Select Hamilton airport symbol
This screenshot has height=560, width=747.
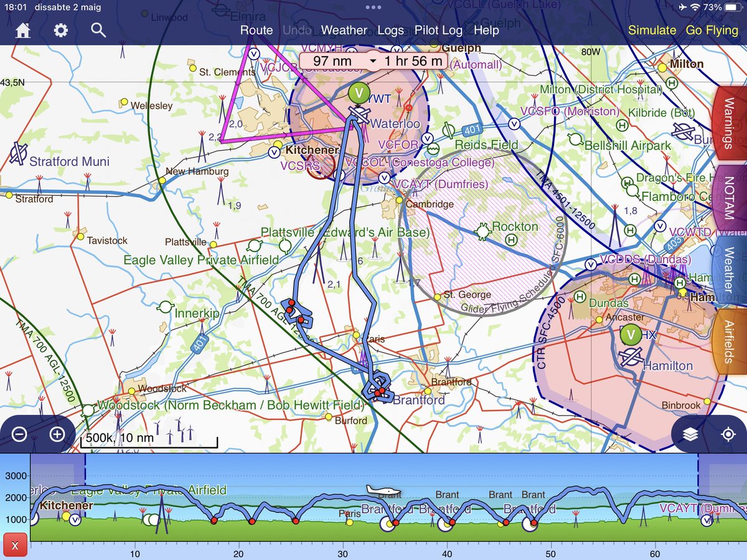(x=631, y=357)
